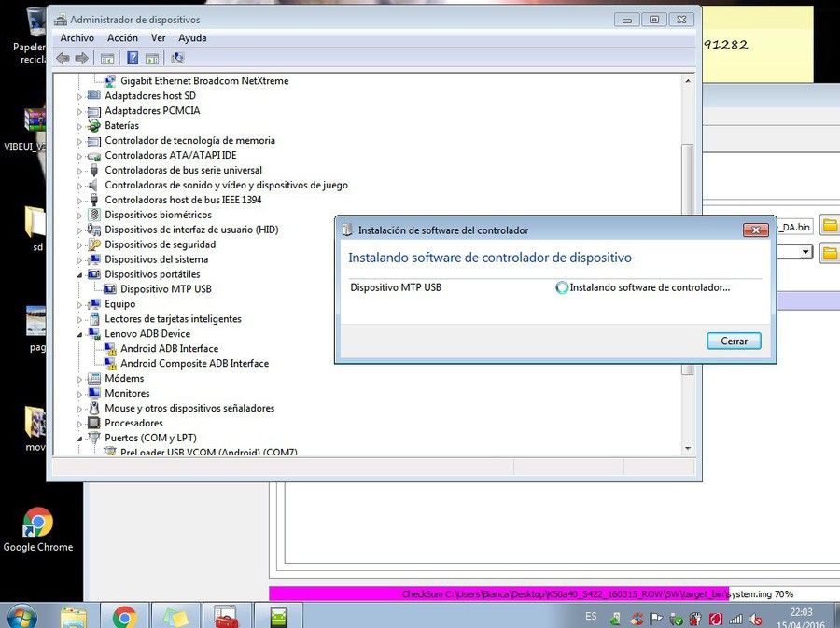Select PreLoader USB VCOM (Android) port entry
The height and width of the screenshot is (628, 840).
[209, 452]
